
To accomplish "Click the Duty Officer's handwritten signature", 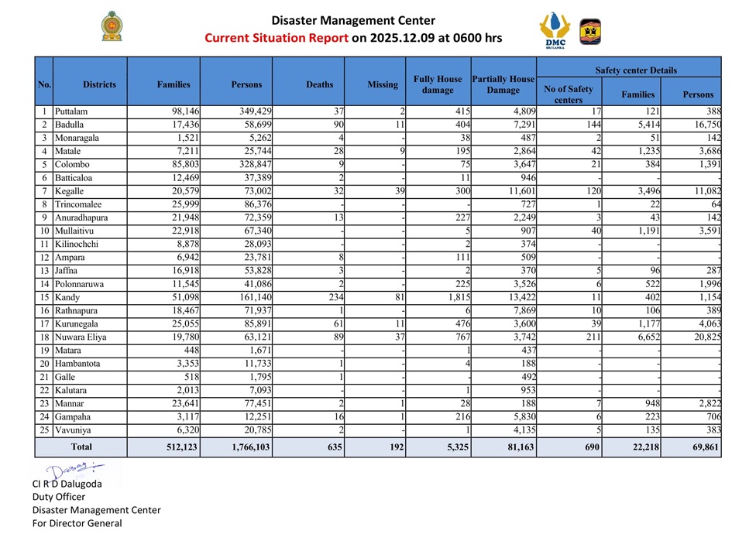I will click(x=74, y=470).
